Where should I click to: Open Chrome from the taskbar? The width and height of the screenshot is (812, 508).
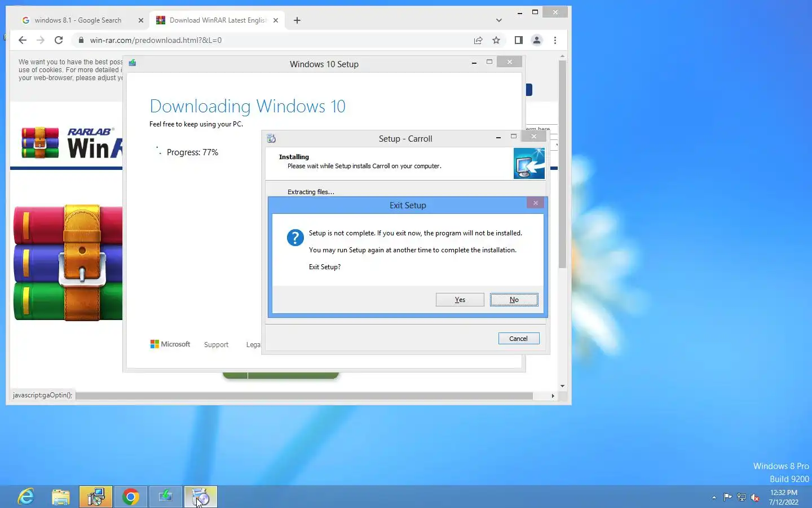click(131, 497)
